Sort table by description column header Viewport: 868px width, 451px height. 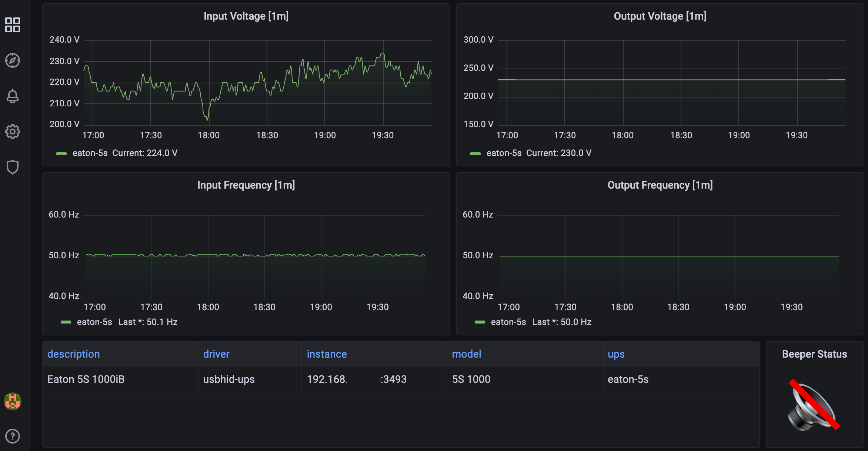click(x=74, y=354)
